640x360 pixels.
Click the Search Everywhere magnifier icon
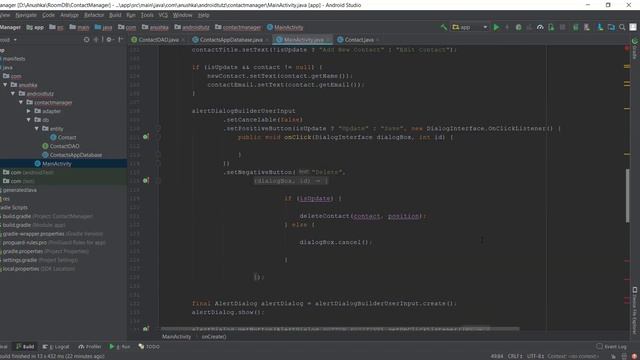click(x=622, y=27)
